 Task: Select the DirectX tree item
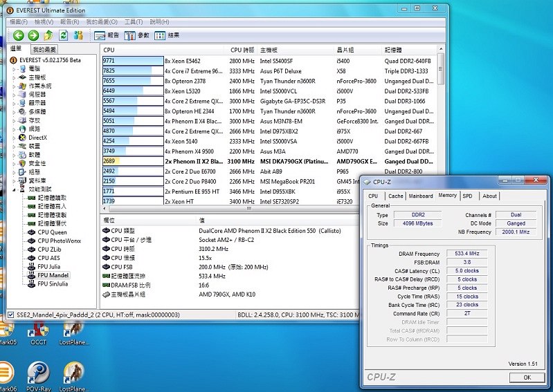[x=37, y=138]
